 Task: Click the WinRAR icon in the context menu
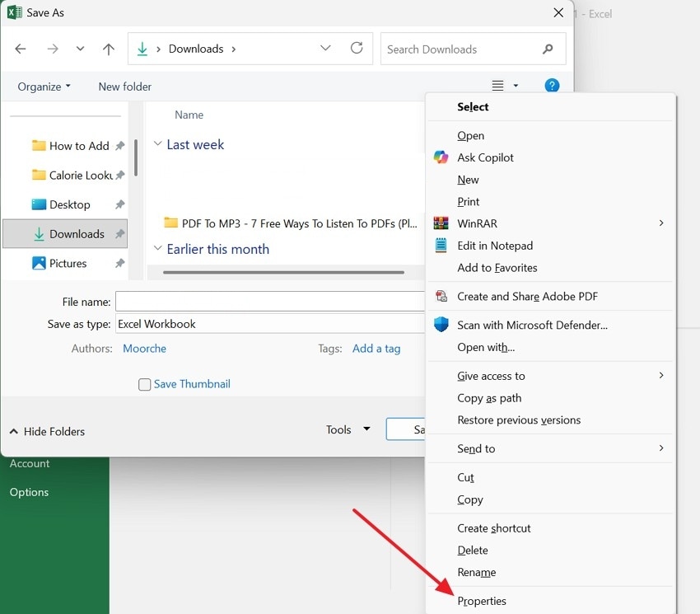tap(441, 223)
